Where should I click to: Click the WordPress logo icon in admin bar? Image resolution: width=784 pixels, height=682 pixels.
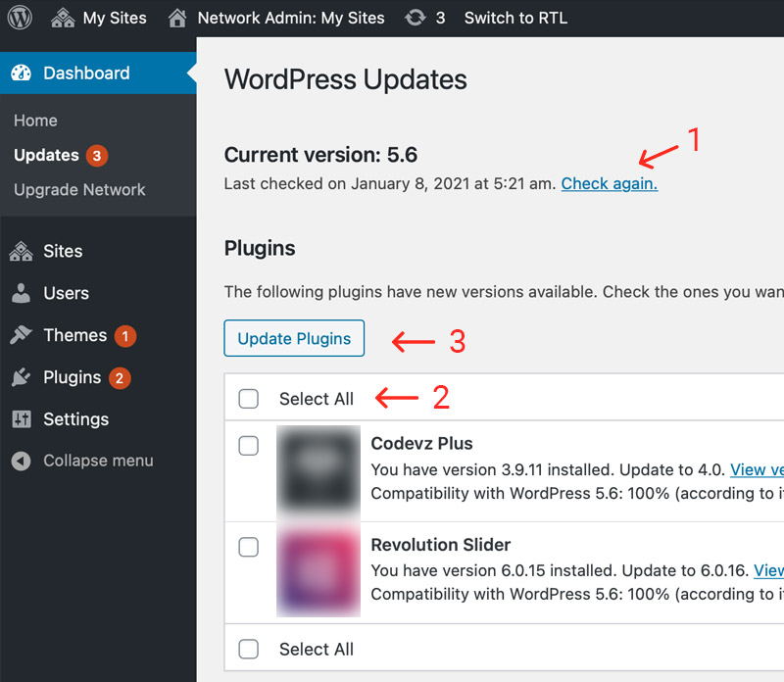pyautogui.click(x=21, y=18)
